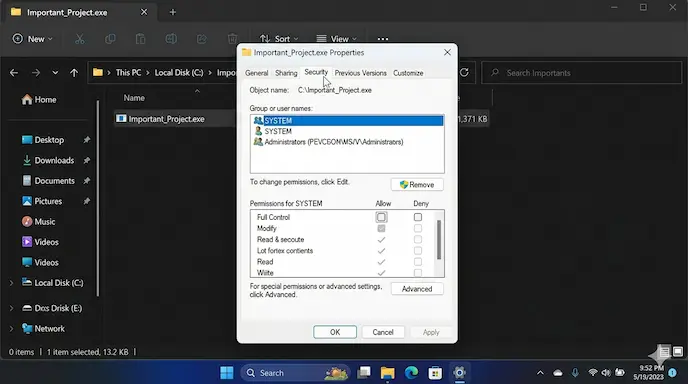Screen dimensions: 688x384
Task: Close the Properties dialog with X
Action: (x=447, y=52)
